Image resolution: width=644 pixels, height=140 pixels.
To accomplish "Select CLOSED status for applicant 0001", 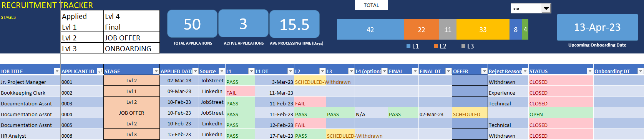I will point(561,80).
